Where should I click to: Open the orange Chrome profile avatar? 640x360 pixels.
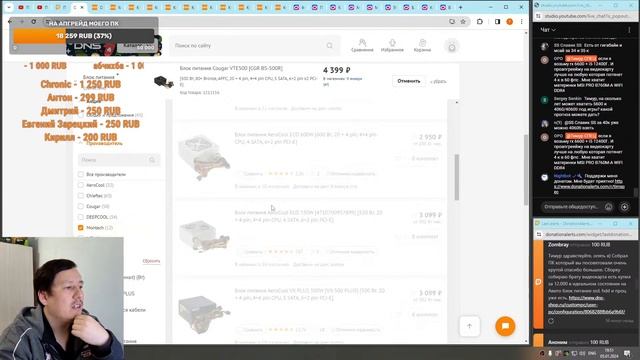click(509, 22)
